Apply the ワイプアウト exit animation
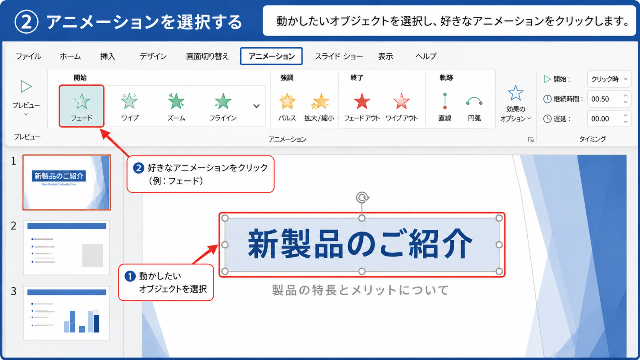Viewport: 640px width, 360px height. (402, 107)
